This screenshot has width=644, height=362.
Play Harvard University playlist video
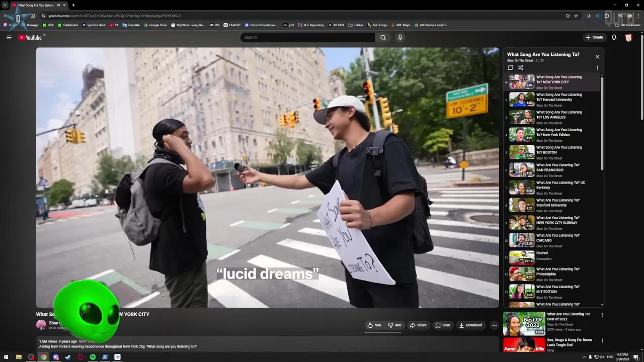click(552, 100)
